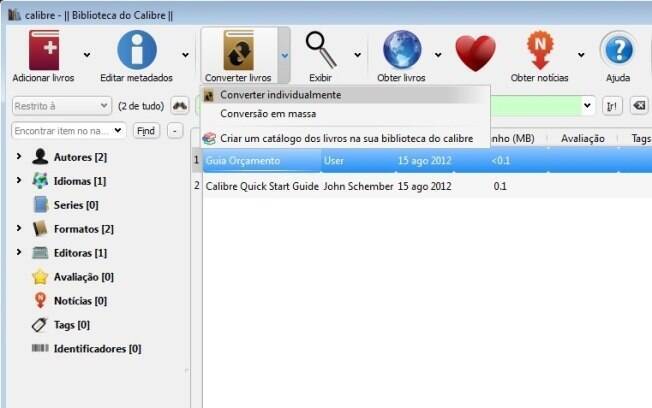Viewport: 652px width, 408px height.
Task: Click the Avaliação star icon
Action: [40, 277]
